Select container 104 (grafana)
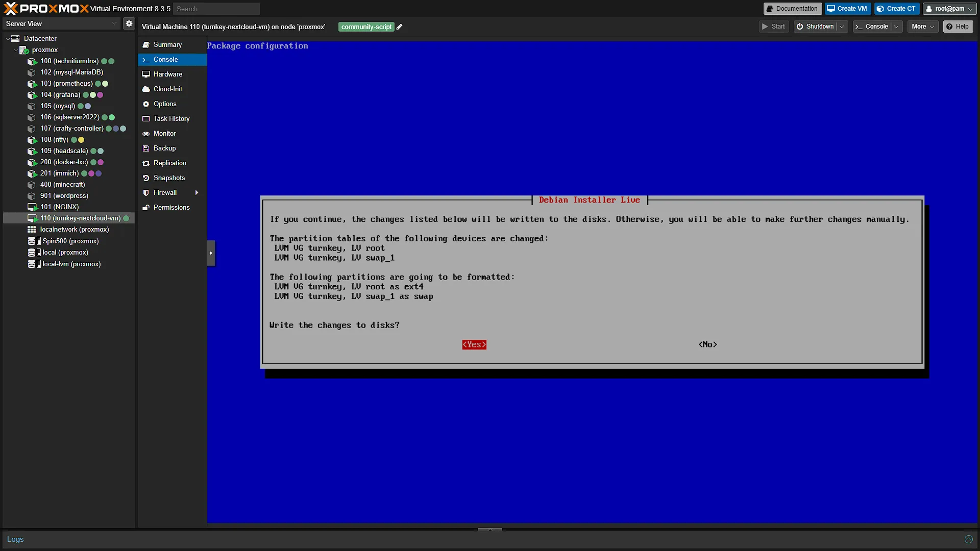 pos(60,95)
